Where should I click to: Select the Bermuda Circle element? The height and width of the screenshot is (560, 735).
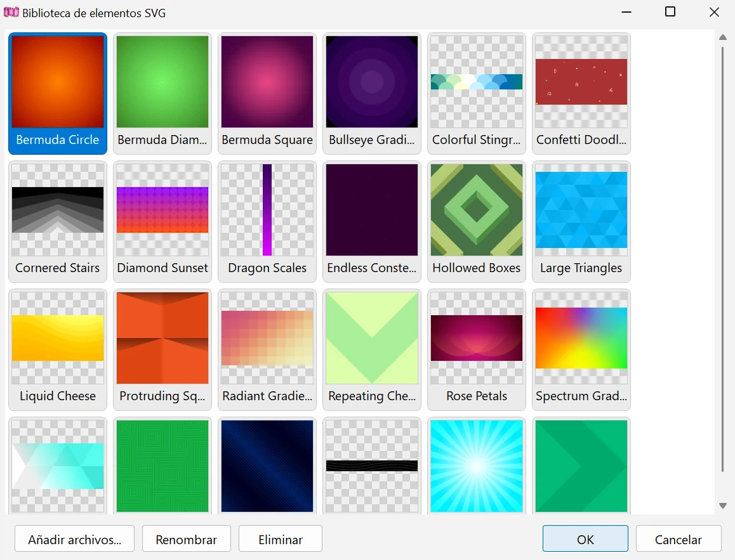tap(58, 94)
